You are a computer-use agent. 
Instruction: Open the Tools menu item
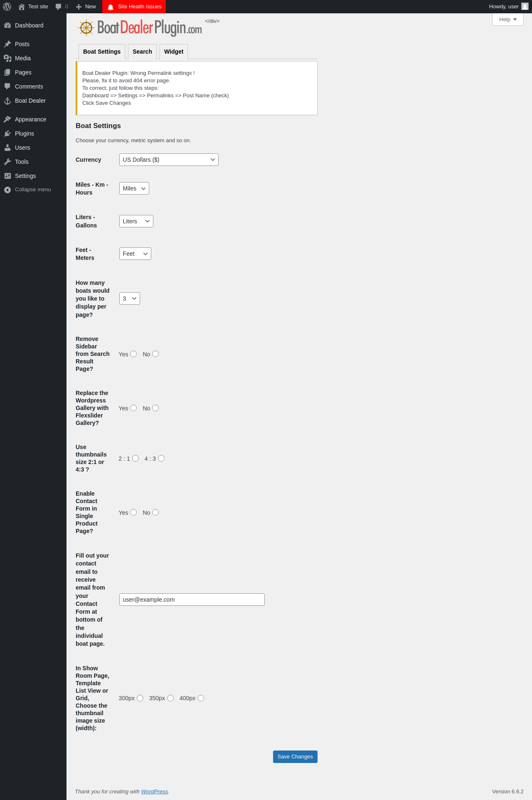[33, 162]
